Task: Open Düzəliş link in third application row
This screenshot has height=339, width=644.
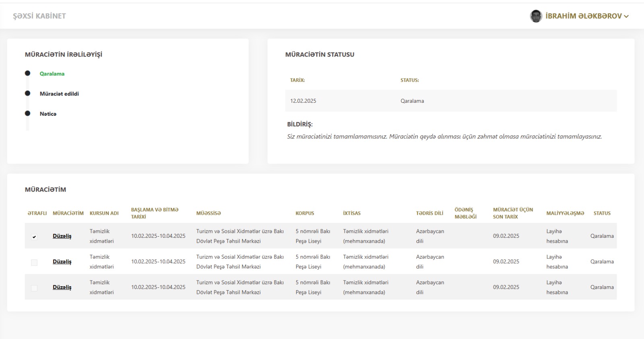Action: tap(62, 287)
